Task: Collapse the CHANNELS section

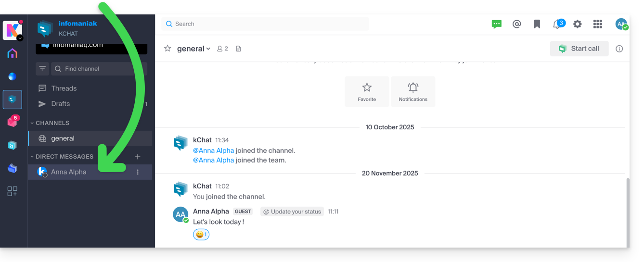Action: [x=33, y=123]
